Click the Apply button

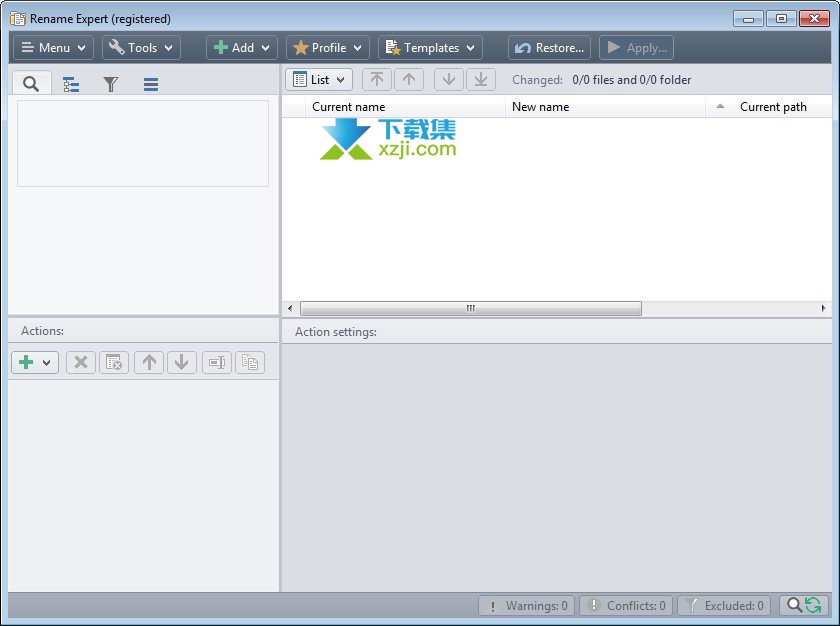pos(636,48)
